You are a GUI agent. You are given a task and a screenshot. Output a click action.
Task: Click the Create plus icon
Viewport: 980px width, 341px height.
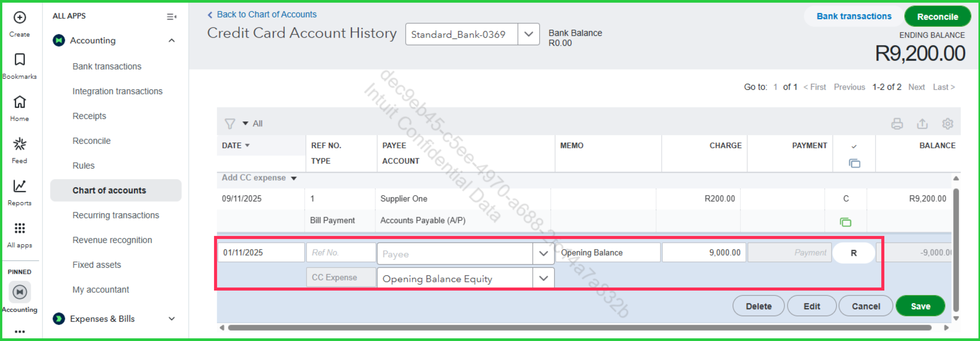(x=19, y=18)
